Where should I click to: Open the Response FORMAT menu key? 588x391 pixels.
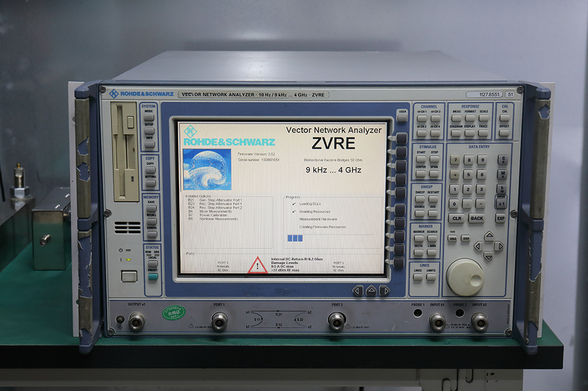click(470, 118)
